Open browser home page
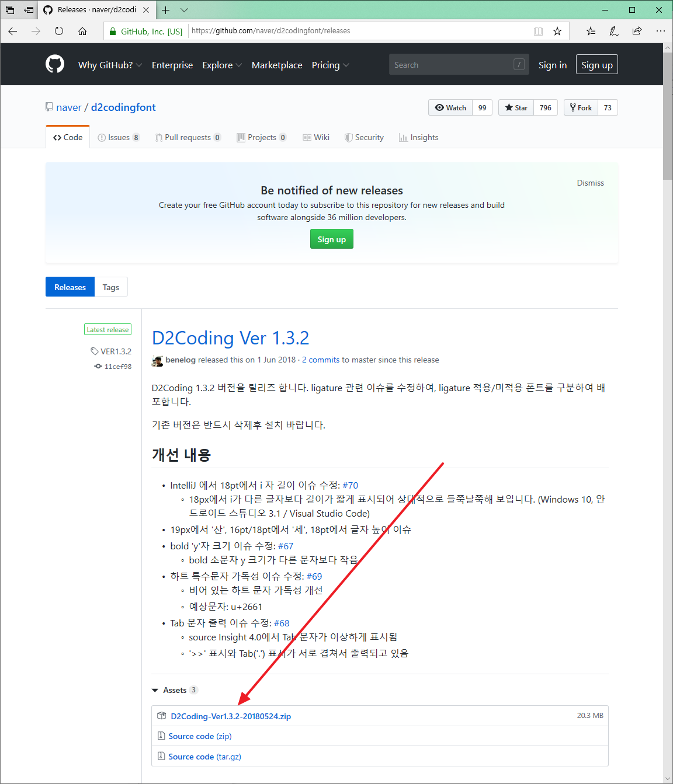Screen dimensions: 673x784 (82, 31)
